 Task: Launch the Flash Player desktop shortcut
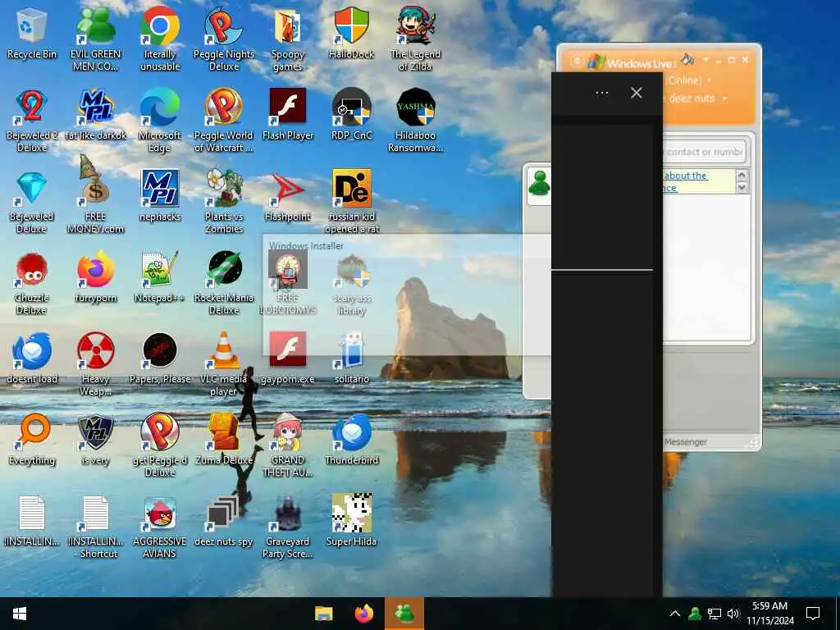288,113
